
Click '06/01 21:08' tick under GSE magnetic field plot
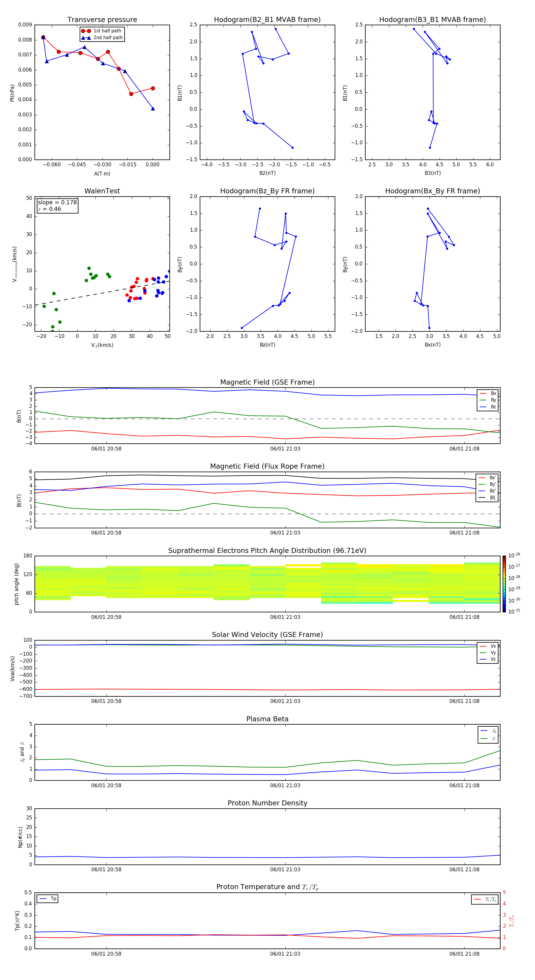click(x=464, y=448)
